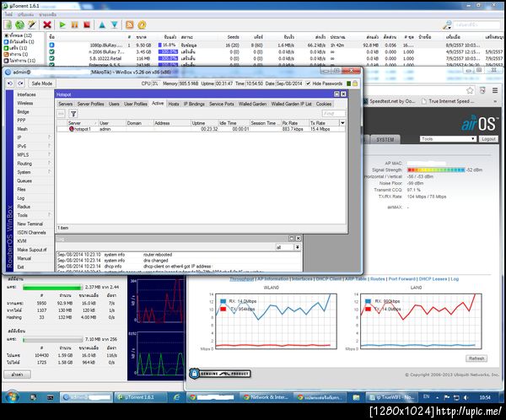Viewport: 506px width, 420px height.
Task: Open WinBox New Terminal menu item
Action: (x=30, y=223)
